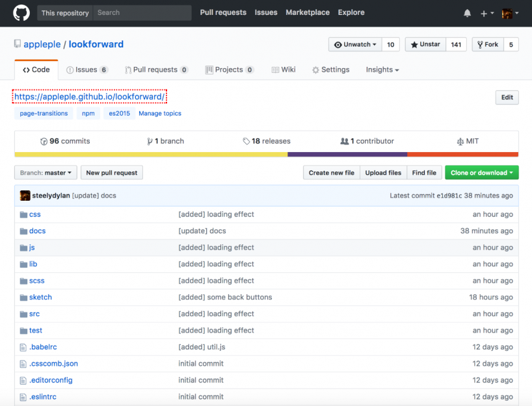Open the Settings tab
Image resolution: width=532 pixels, height=406 pixels.
click(330, 70)
